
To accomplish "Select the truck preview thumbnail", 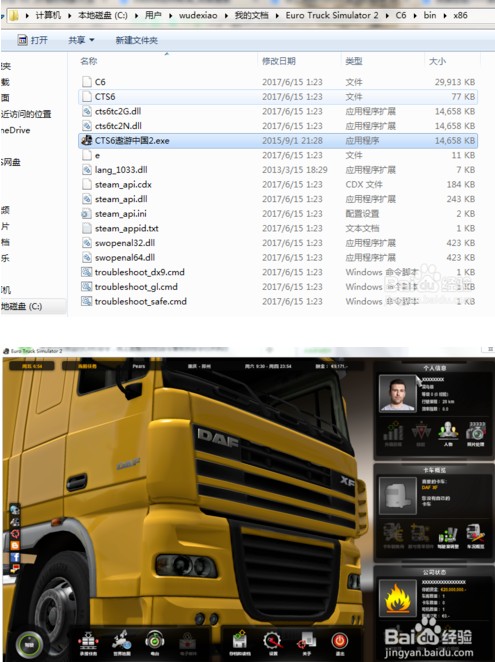I will (x=397, y=496).
